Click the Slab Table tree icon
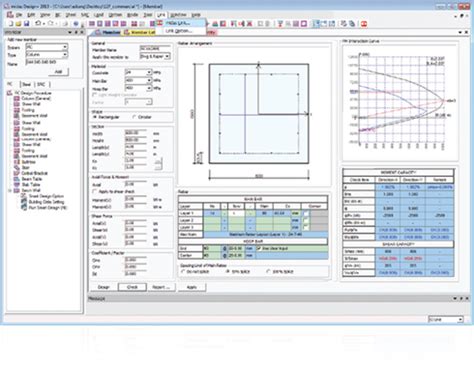 (x=16, y=185)
